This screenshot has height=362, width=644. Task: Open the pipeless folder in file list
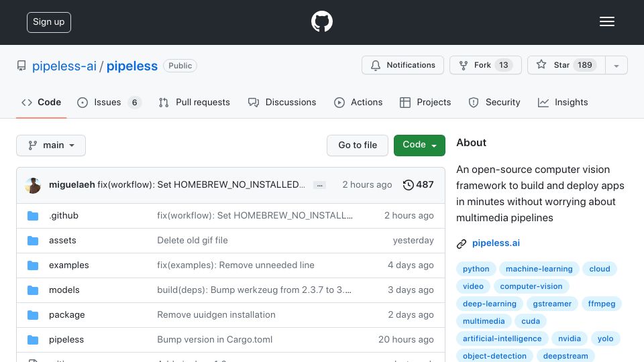(x=66, y=339)
